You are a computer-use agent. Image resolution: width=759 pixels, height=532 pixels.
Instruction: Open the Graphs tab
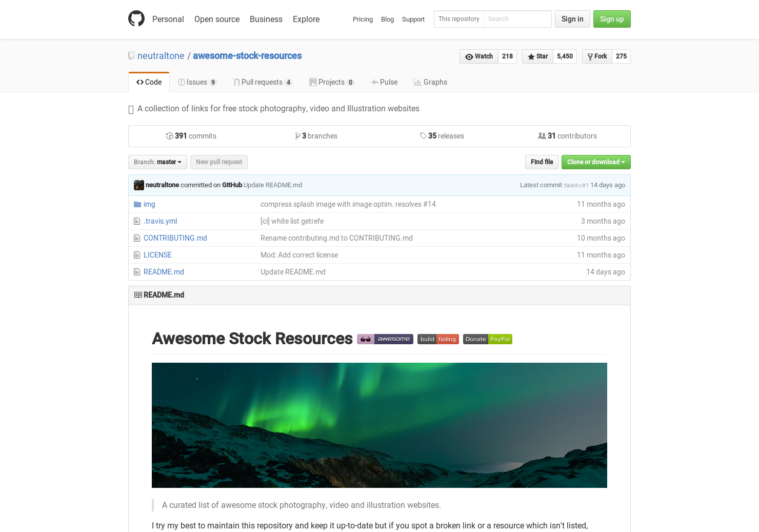[x=430, y=82]
